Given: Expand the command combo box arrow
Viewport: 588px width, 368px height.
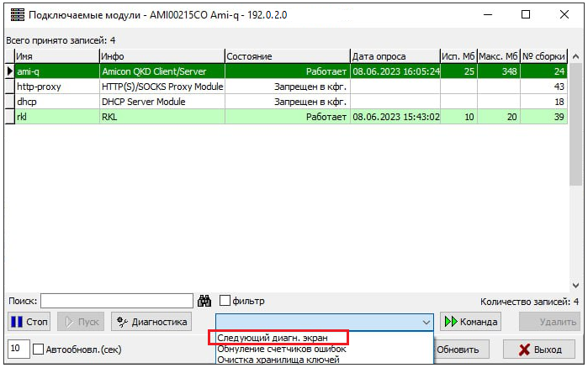Looking at the screenshot, I should 426,322.
